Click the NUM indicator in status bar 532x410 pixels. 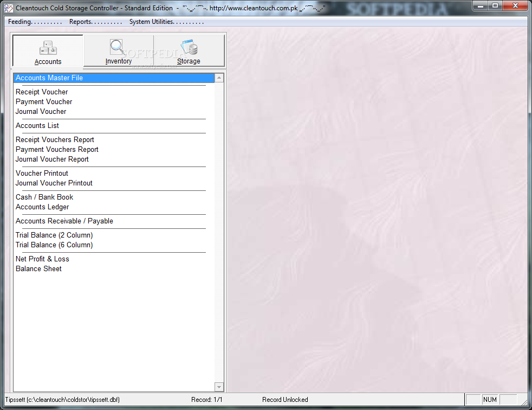490,400
